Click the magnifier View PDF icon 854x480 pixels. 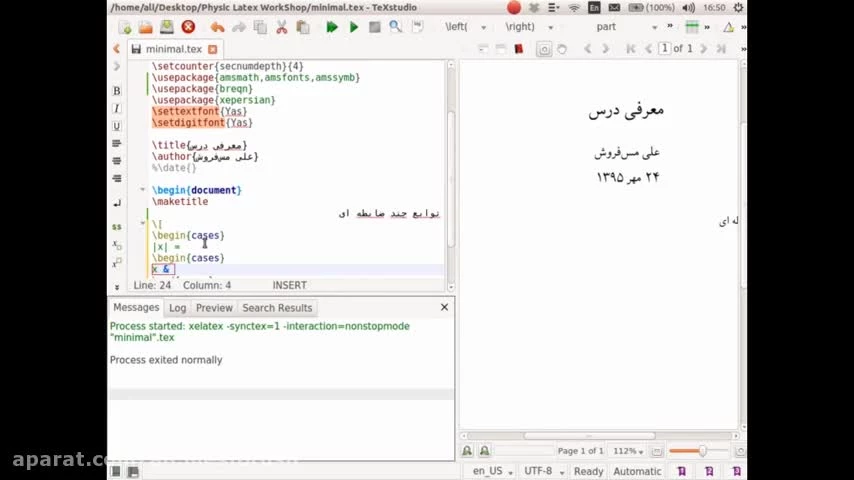(x=395, y=27)
